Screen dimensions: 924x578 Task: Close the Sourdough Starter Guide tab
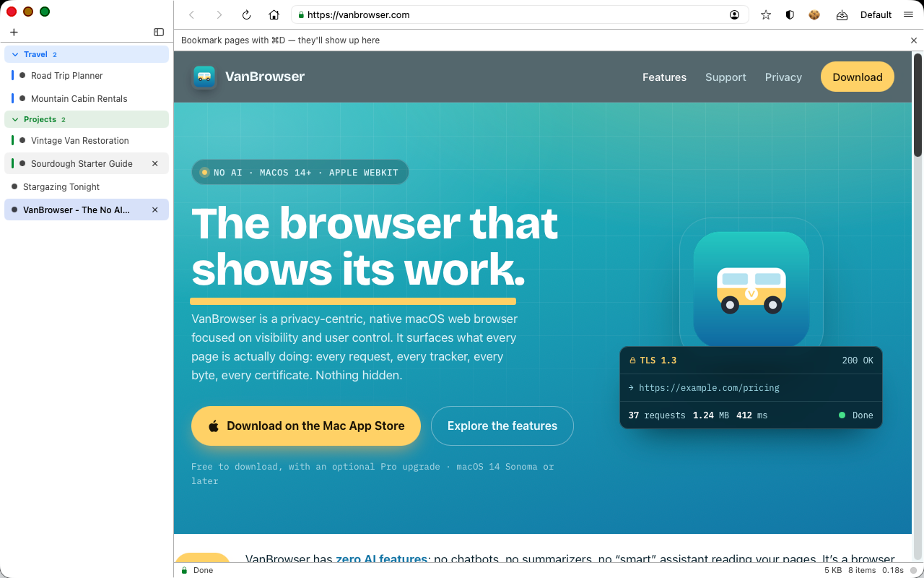pos(154,163)
